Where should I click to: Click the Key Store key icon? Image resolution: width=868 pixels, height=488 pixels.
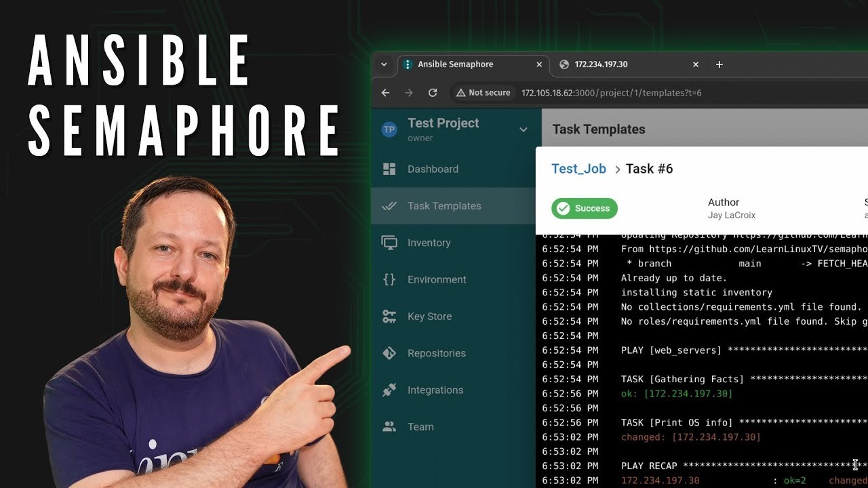[x=389, y=317]
